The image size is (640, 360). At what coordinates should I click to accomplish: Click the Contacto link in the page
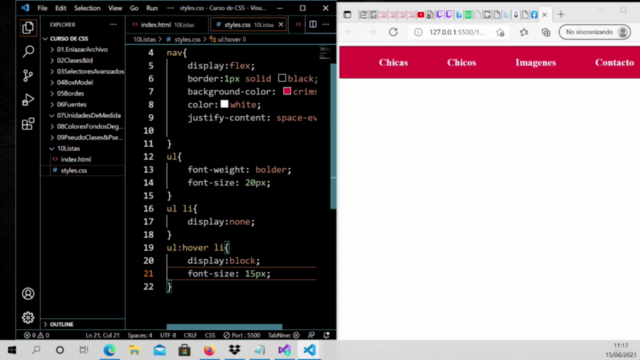(x=614, y=62)
